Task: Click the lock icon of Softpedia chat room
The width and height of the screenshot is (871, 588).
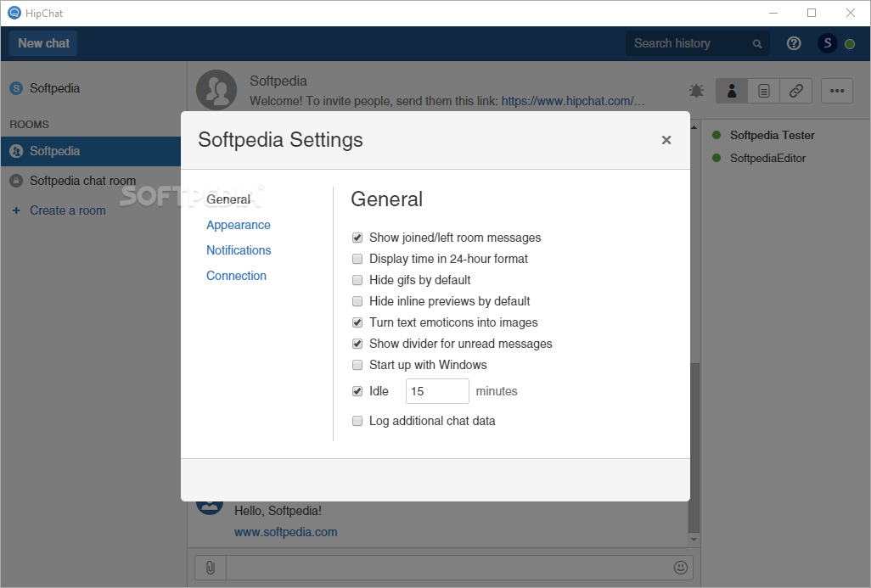Action: click(16, 181)
